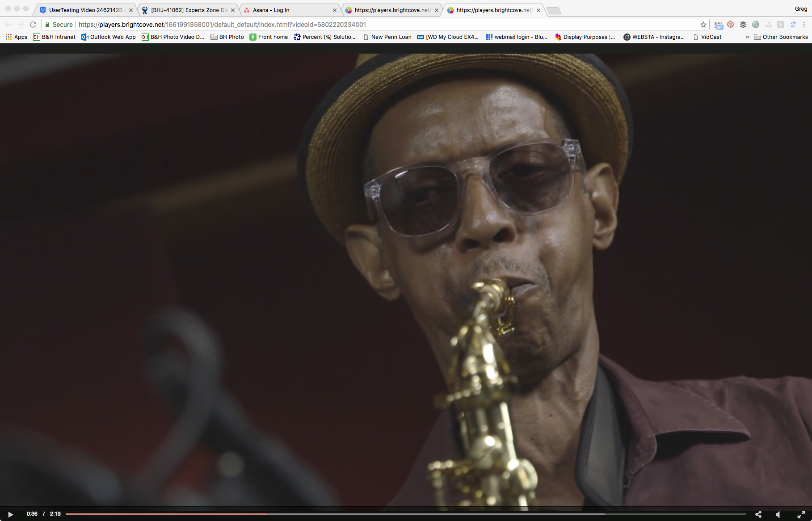Switch to the fourth tab, players.brightcove.net
812x521 pixels.
tap(391, 10)
